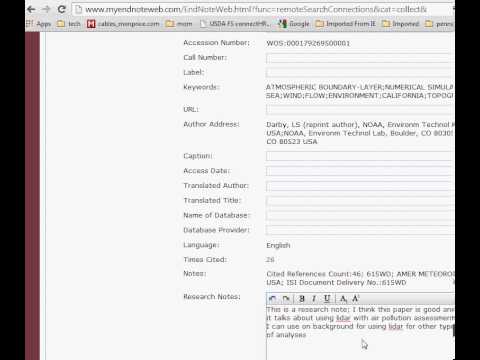This screenshot has height=360, width=480.
Task: Click the Keywords field label
Action: point(201,87)
